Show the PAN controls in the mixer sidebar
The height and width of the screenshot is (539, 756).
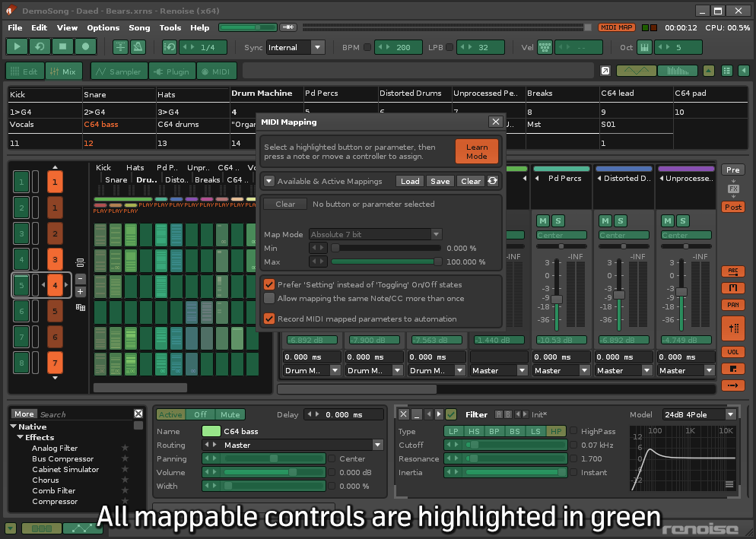pyautogui.click(x=732, y=305)
